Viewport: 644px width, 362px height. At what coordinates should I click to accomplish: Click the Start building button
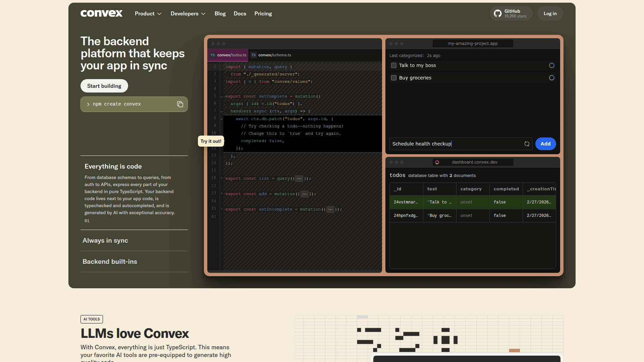(104, 86)
